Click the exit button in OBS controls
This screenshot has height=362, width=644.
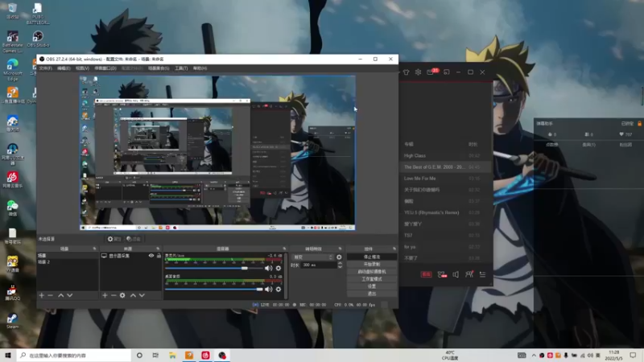pos(372,294)
